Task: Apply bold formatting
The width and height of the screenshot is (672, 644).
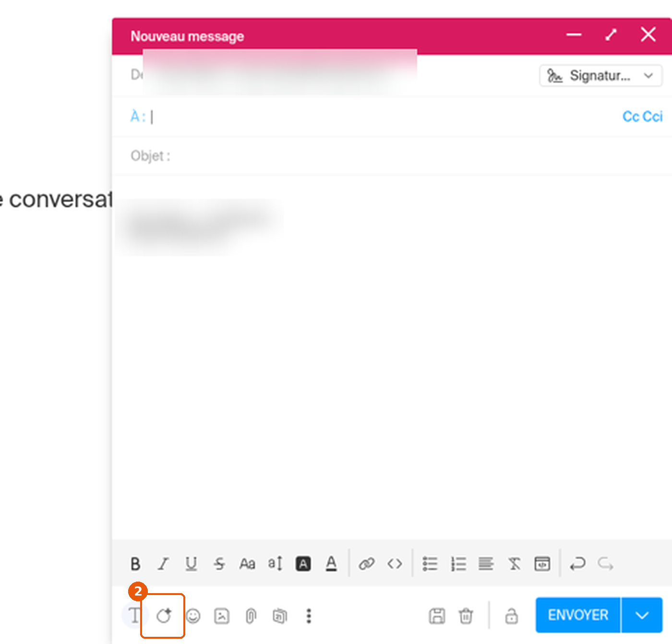Action: click(135, 564)
